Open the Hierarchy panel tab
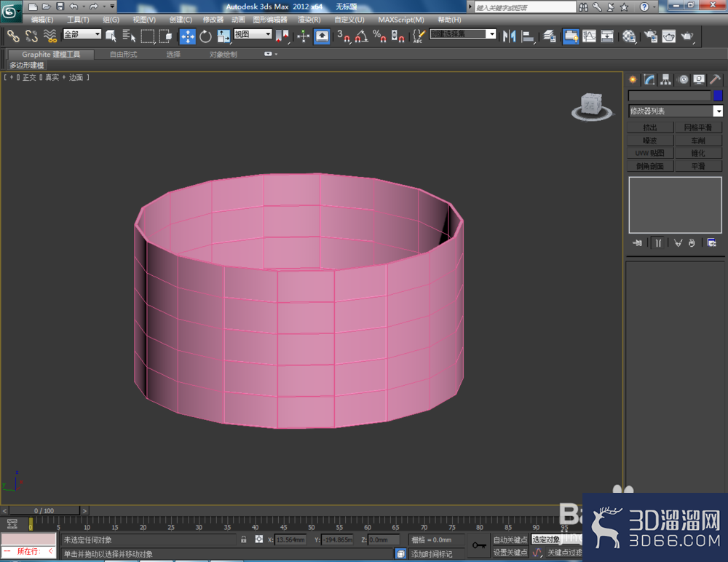The height and width of the screenshot is (562, 728). pos(666,79)
